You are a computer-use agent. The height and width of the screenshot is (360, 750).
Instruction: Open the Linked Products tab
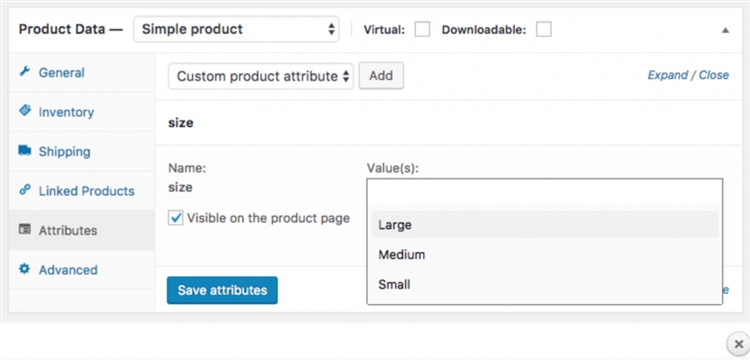[x=82, y=191]
